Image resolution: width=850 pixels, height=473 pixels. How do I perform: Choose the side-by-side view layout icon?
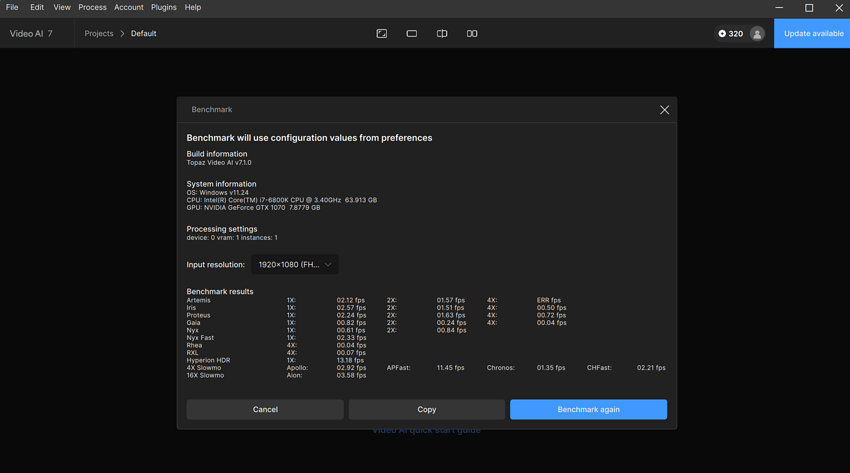[x=472, y=34]
